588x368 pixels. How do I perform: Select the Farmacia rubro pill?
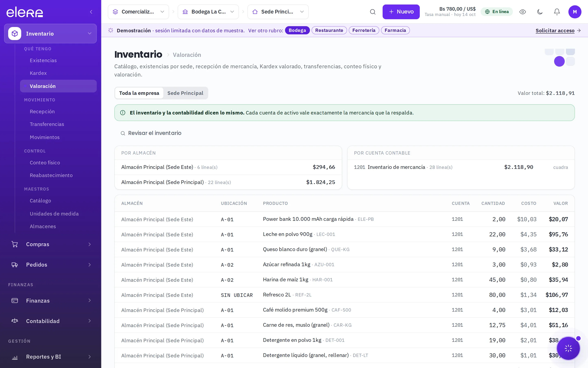point(395,30)
